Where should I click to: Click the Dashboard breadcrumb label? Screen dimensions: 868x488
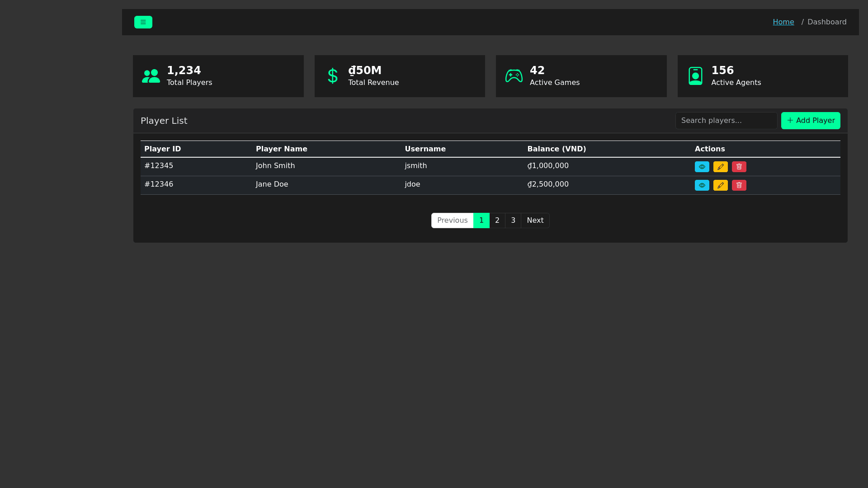pyautogui.click(x=826, y=22)
